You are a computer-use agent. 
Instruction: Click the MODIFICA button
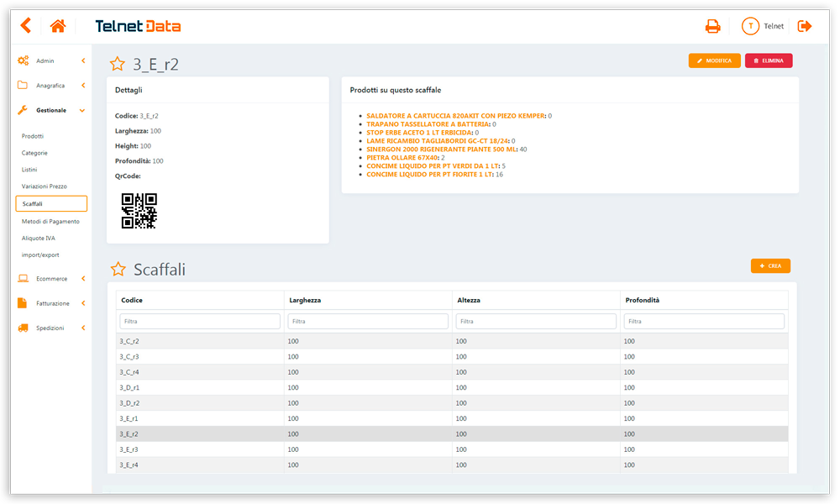[714, 60]
